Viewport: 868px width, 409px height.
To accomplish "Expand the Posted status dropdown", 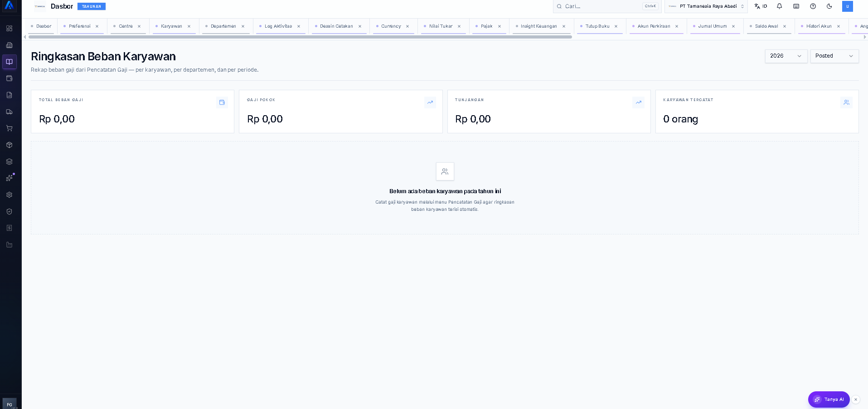I will [x=834, y=56].
